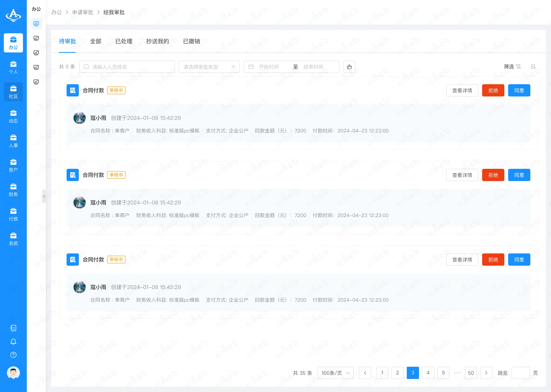Switch to the 全部 tab

[95, 41]
